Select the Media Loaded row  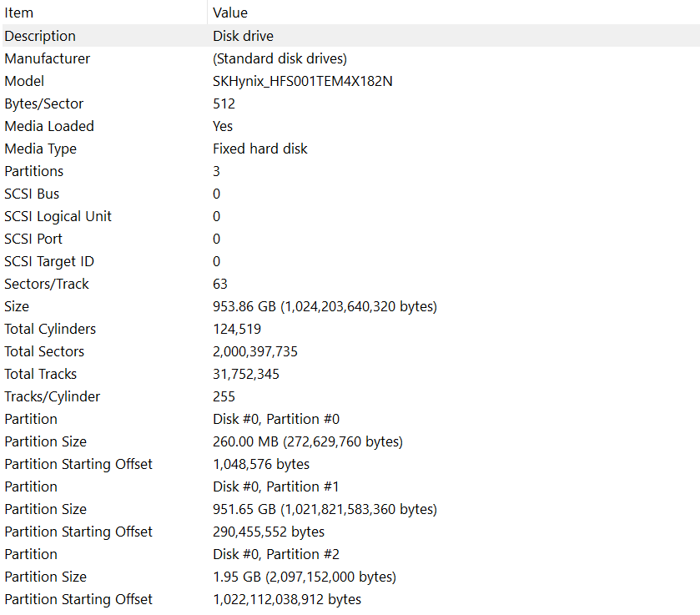pos(49,126)
